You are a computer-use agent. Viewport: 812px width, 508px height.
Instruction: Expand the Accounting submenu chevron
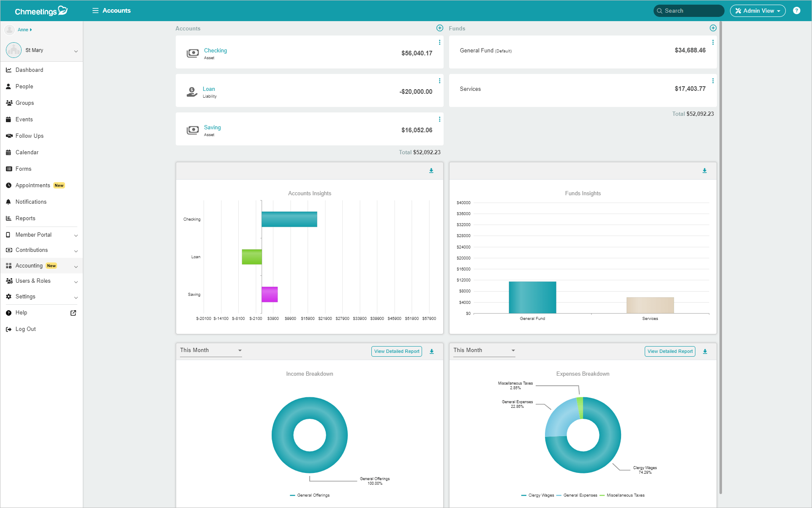[76, 267]
